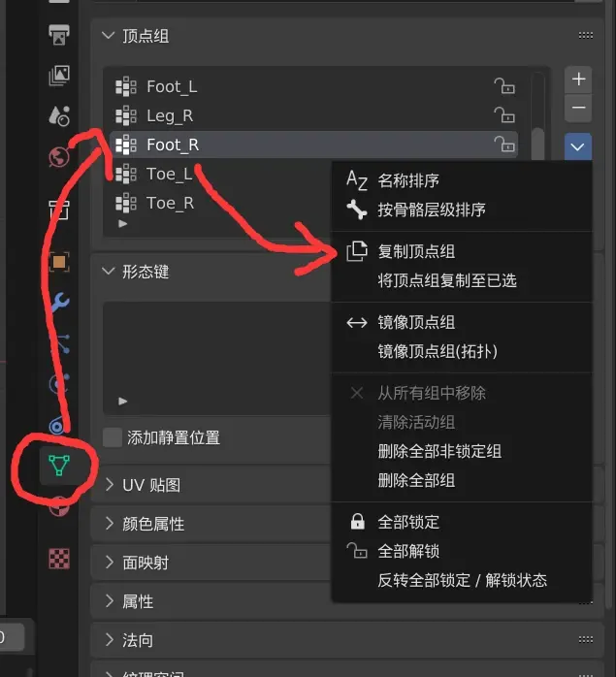The width and height of the screenshot is (616, 677).
Task: Add a new vertex group with plus
Action: (x=578, y=80)
